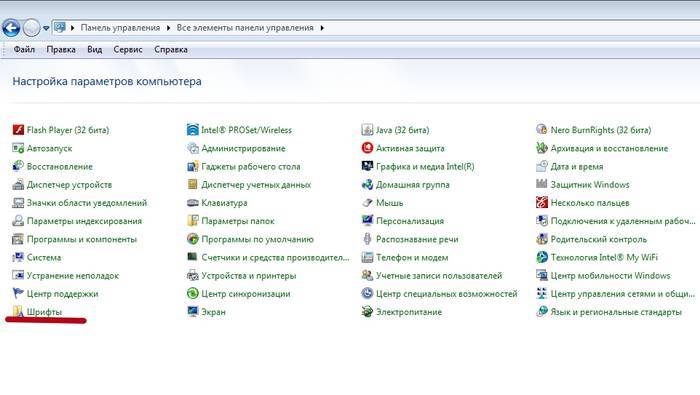This screenshot has width=700, height=395.
Task: Open Устранение неполадок link
Action: pyautogui.click(x=73, y=276)
